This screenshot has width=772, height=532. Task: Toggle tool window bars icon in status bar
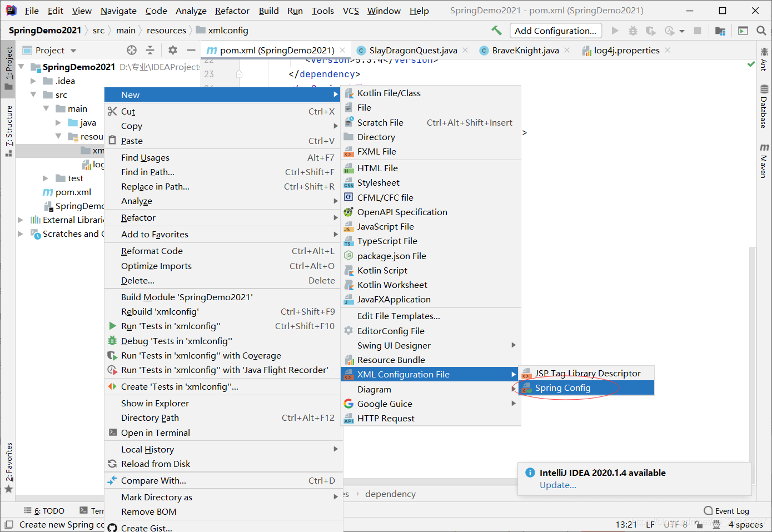tap(8, 524)
